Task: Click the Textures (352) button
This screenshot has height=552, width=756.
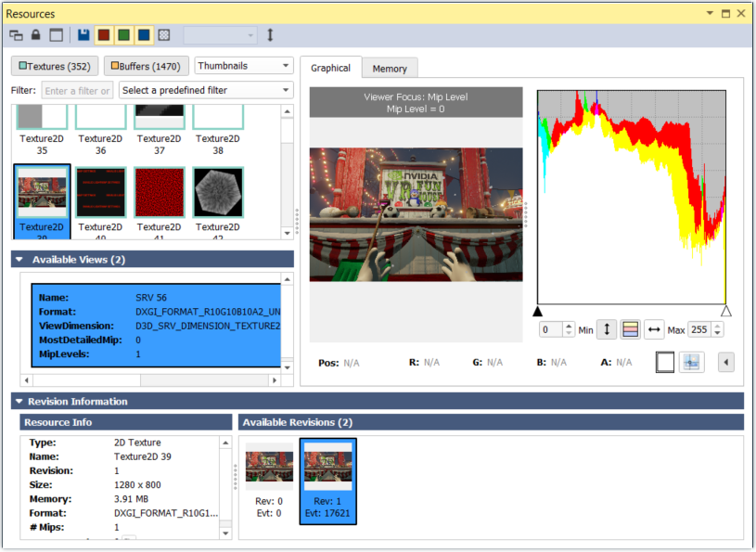Action: point(55,66)
